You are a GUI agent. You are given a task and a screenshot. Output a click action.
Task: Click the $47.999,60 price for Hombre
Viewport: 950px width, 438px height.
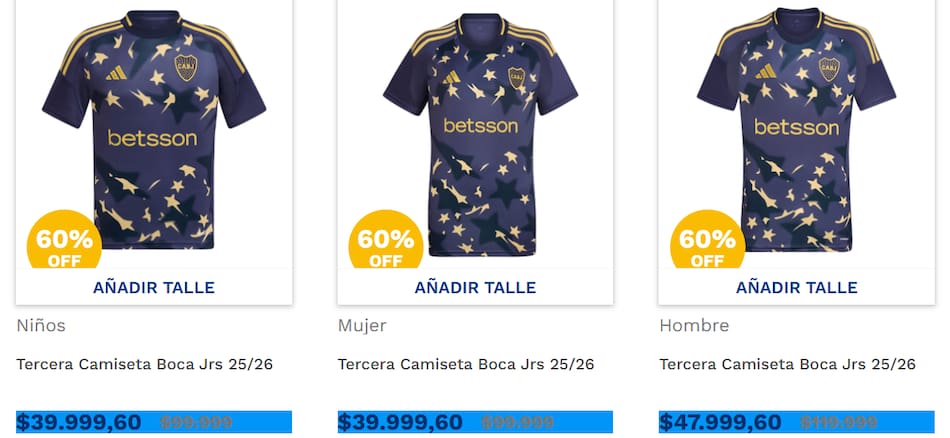[722, 422]
